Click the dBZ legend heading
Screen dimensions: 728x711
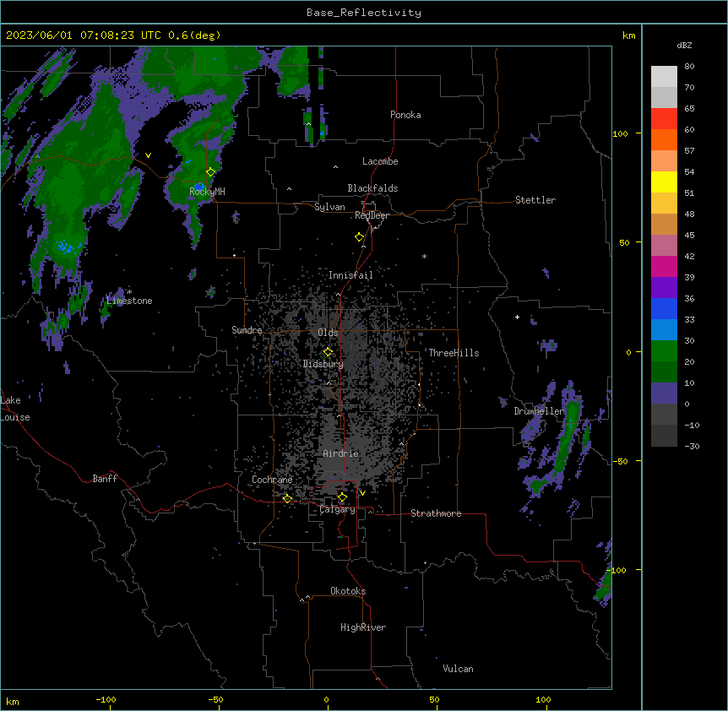[x=684, y=46]
